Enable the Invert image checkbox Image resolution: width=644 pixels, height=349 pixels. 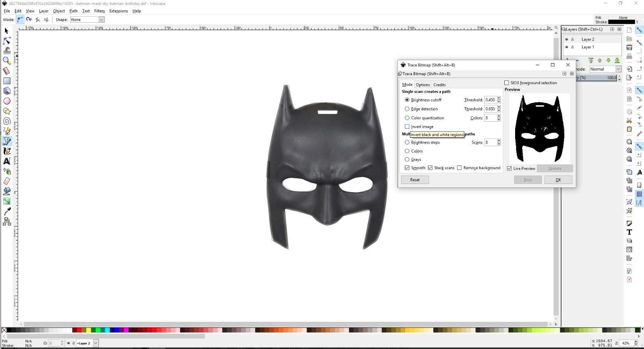407,127
